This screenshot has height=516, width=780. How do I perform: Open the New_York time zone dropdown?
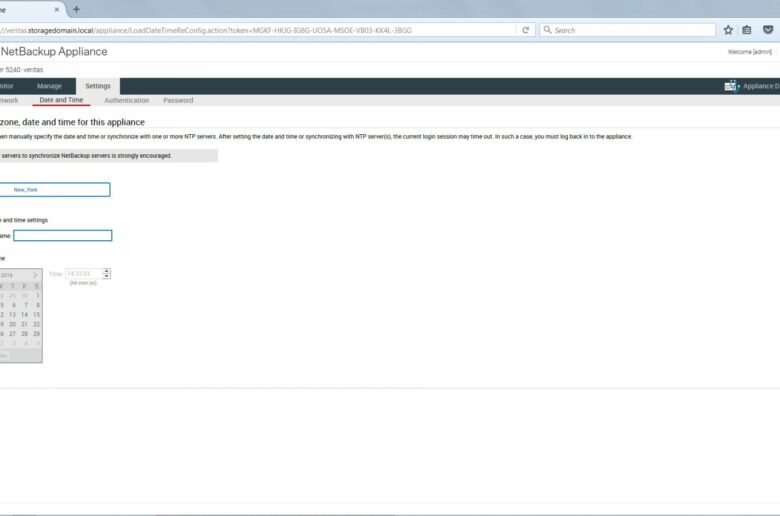coord(55,190)
